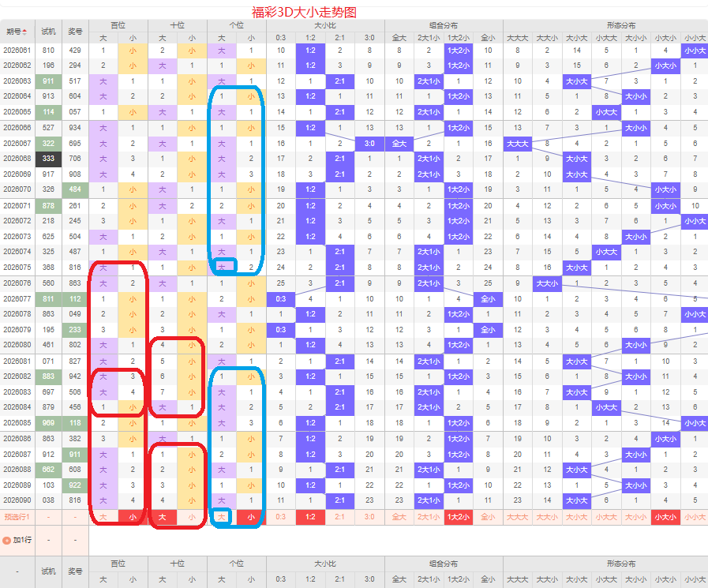Click the 加1行 orange circle icon
Screen dimensions: 708x588
pos(7,540)
